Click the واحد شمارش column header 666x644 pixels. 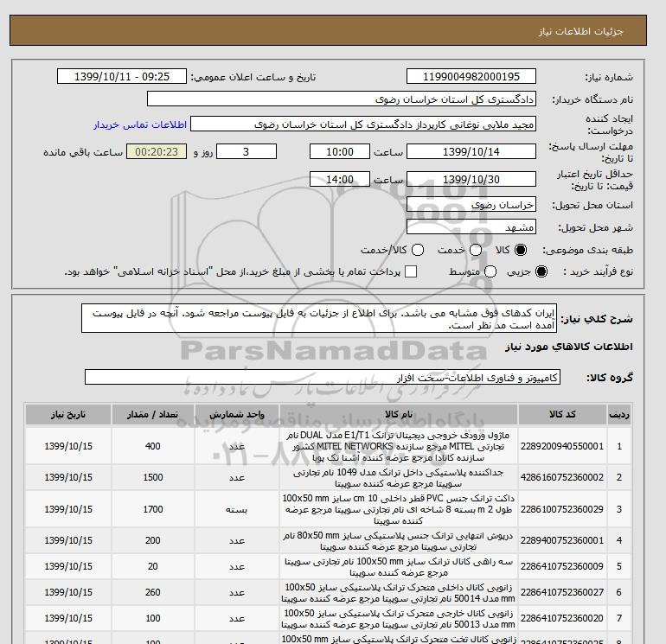(237, 414)
